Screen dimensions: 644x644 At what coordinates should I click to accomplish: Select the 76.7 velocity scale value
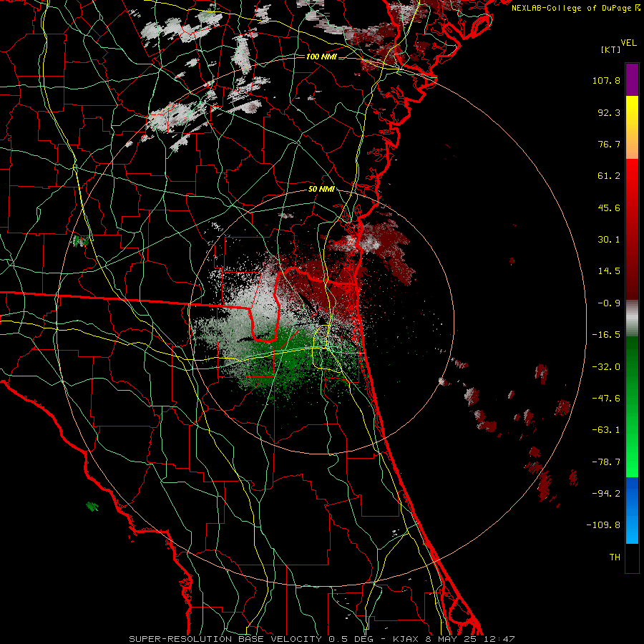[609, 144]
